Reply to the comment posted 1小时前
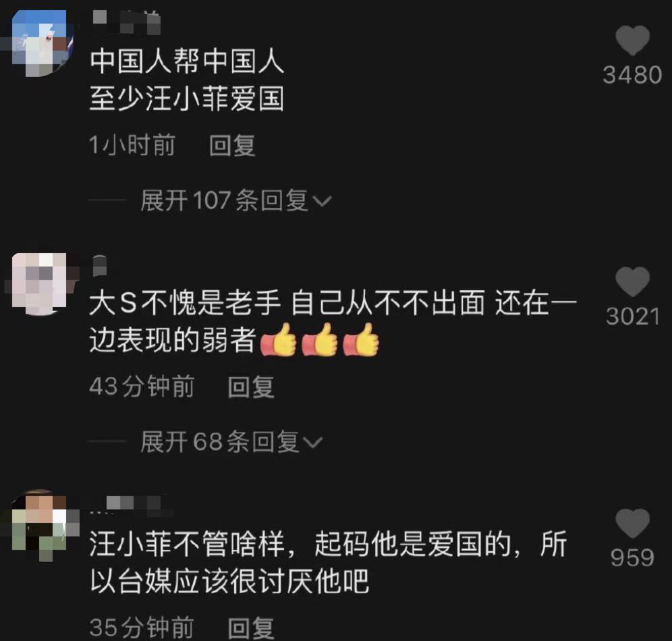This screenshot has height=641, width=672. 232,145
